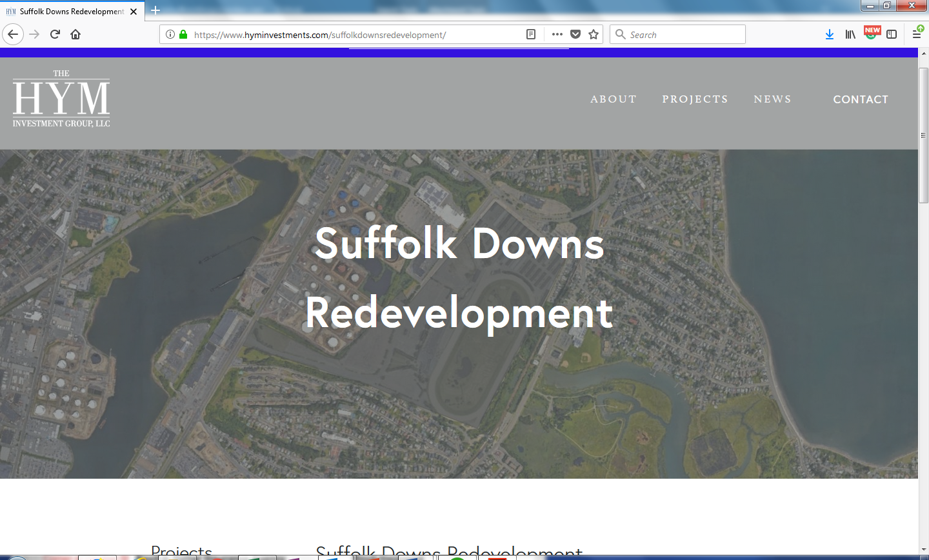The image size is (929, 560).
Task: Click the browser back arrow button
Action: click(x=13, y=34)
